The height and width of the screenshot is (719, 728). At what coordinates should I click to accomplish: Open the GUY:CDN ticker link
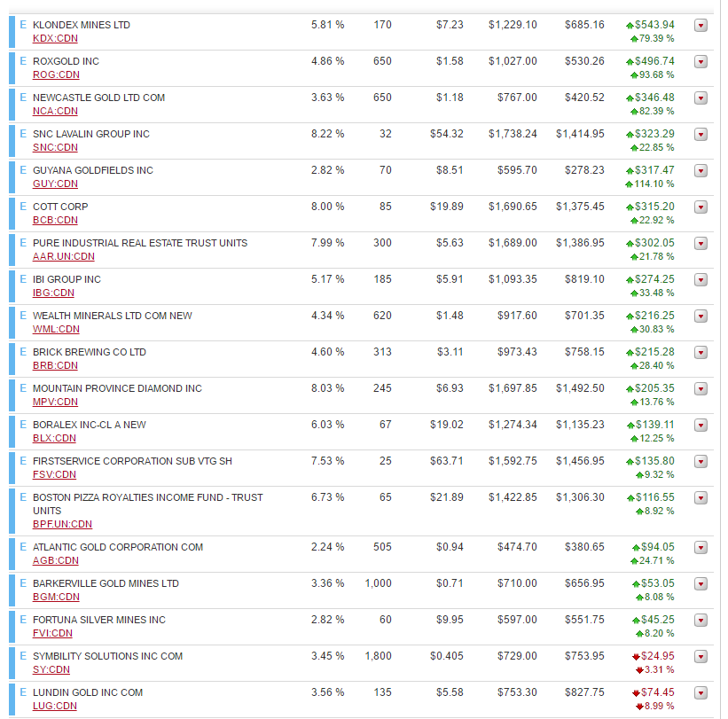[x=55, y=184]
